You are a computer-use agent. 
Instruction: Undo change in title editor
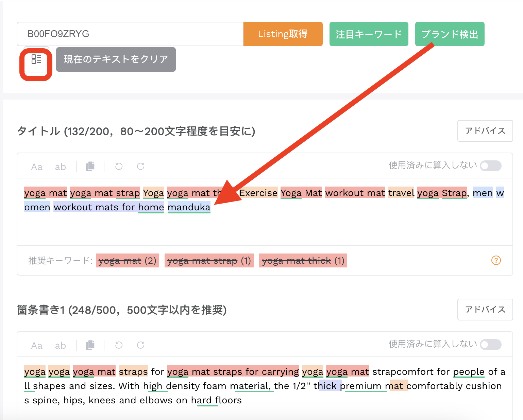(x=119, y=166)
